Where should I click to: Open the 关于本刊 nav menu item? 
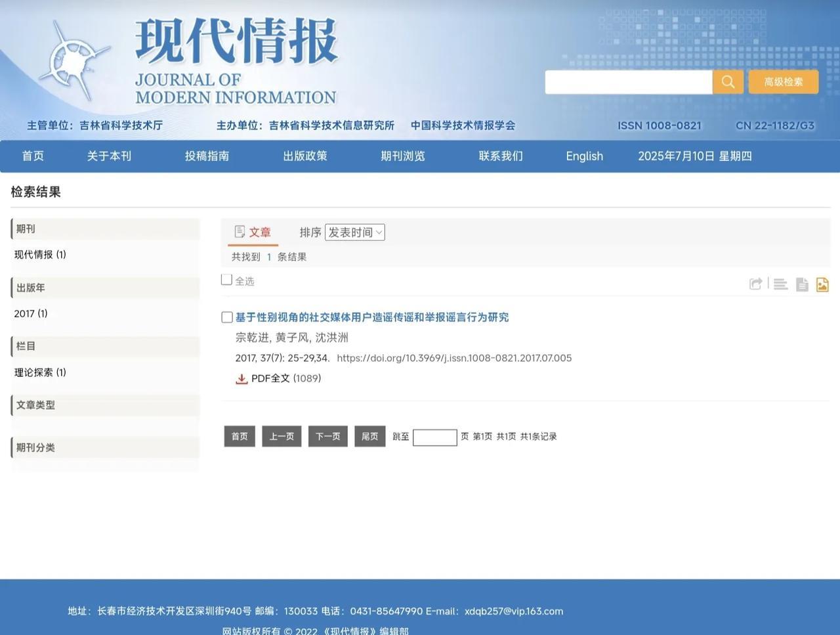109,156
